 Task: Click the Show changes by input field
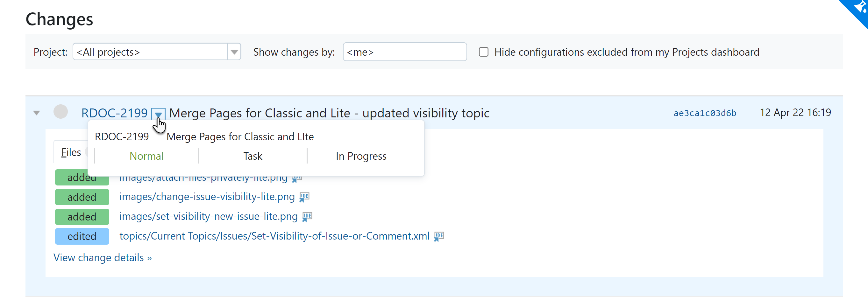(x=404, y=52)
